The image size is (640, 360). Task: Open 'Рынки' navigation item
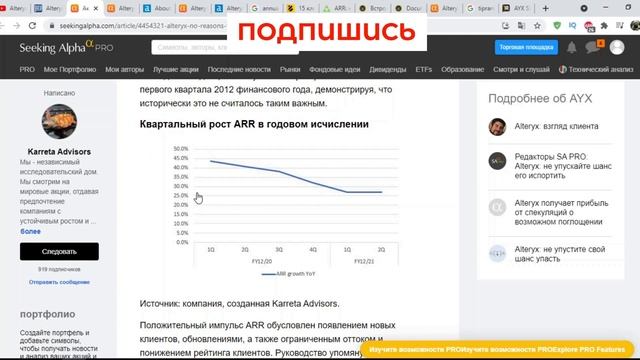coord(290,70)
